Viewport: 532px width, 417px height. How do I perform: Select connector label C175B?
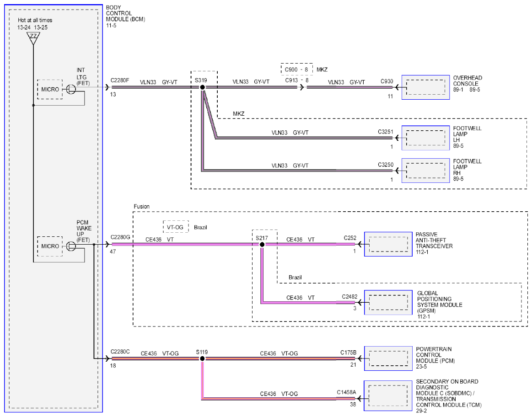click(349, 353)
